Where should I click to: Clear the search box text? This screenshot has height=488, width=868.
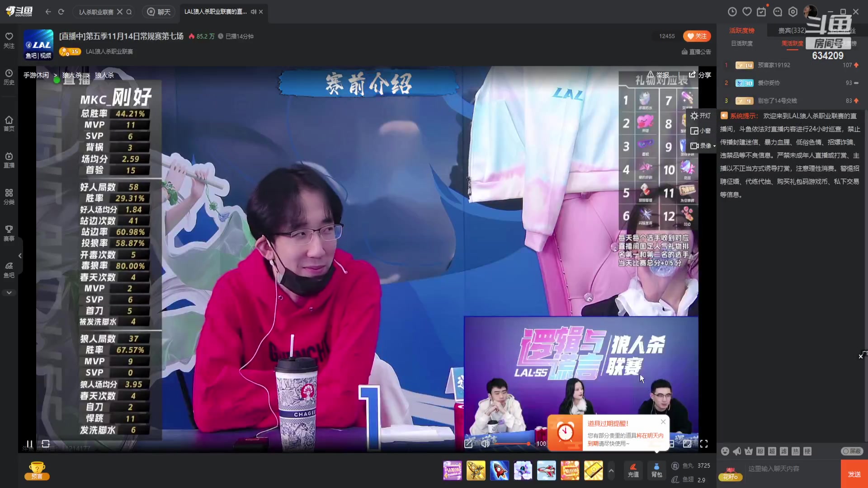pyautogui.click(x=120, y=12)
